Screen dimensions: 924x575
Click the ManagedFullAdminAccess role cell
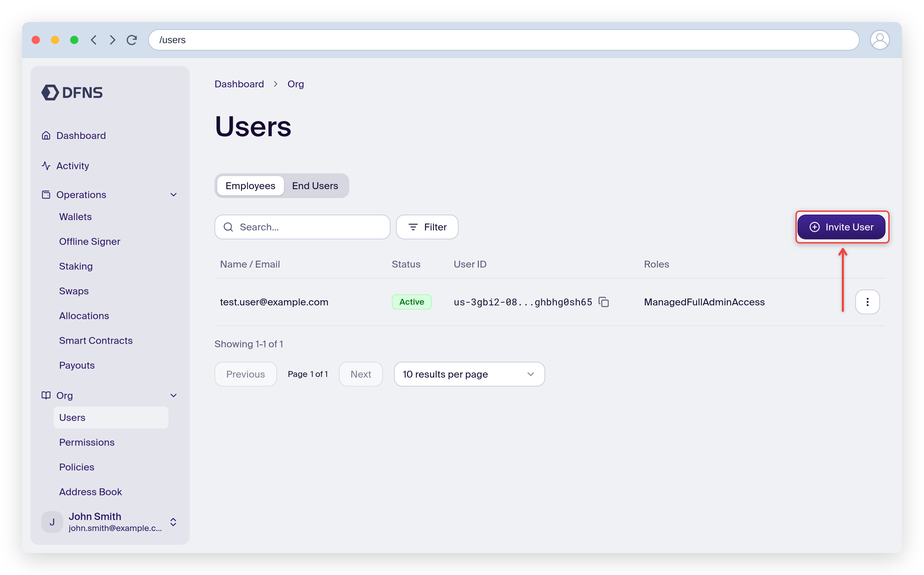pos(704,302)
